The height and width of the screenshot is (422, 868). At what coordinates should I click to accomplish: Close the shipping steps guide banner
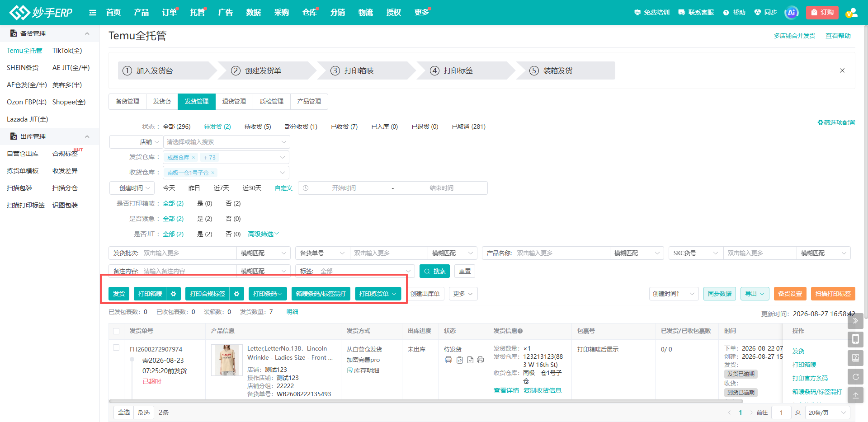(x=842, y=70)
